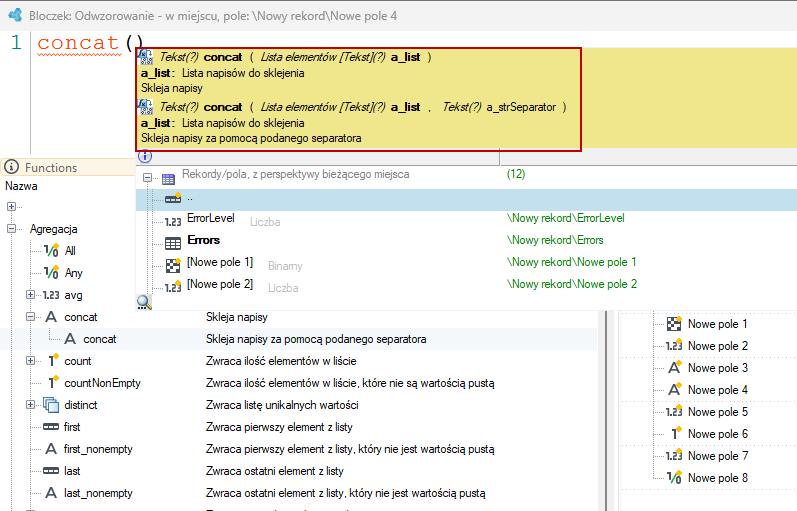
Task: Click description 'Zwraca listę unikalnych wartości'
Action: point(282,405)
